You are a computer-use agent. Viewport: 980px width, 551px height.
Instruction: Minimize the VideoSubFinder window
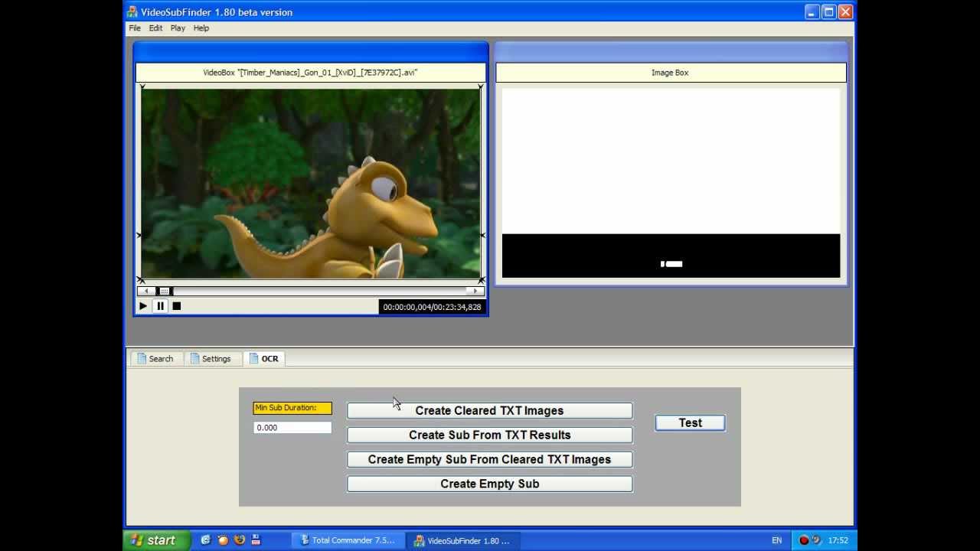(812, 11)
